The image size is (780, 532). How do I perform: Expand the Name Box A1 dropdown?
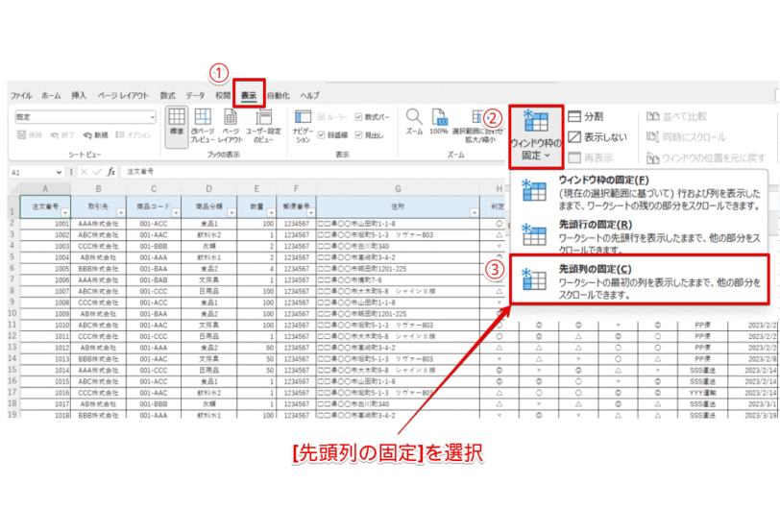click(x=59, y=172)
